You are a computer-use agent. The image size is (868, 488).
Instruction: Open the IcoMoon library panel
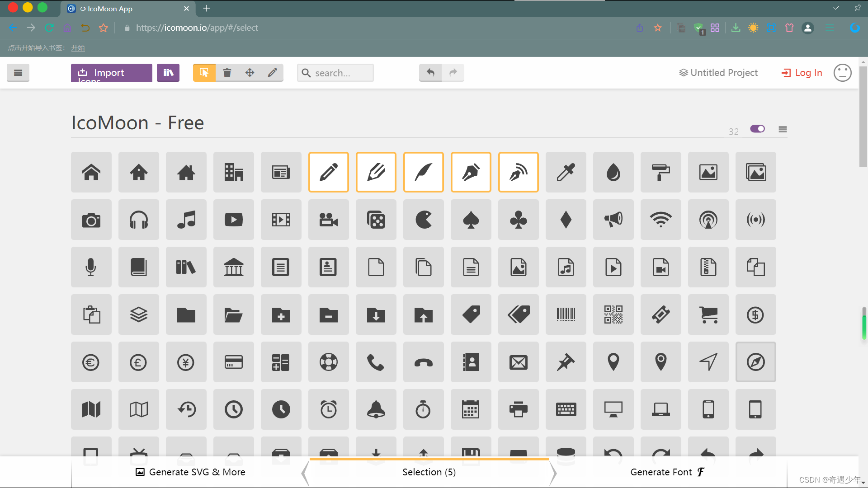[x=168, y=73]
